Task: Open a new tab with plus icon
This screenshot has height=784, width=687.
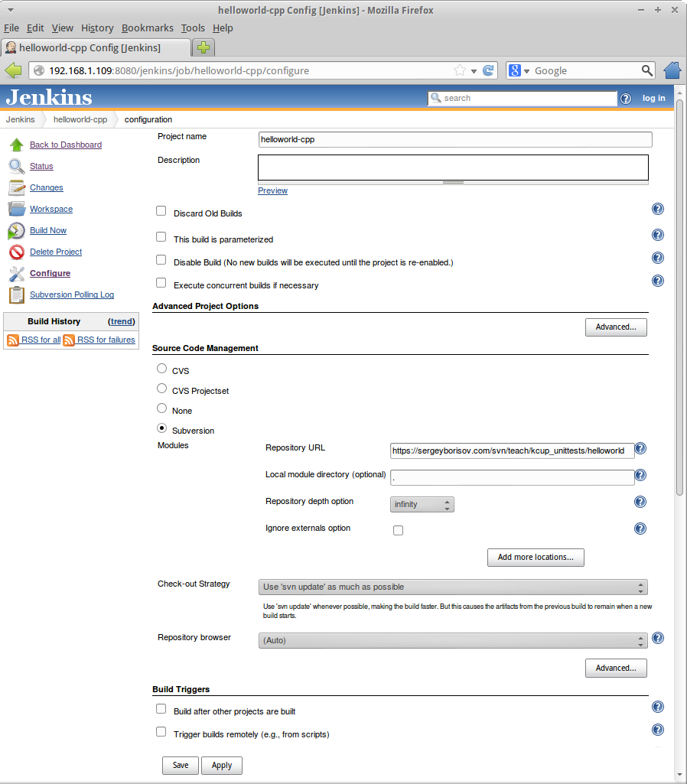Action: tap(203, 47)
